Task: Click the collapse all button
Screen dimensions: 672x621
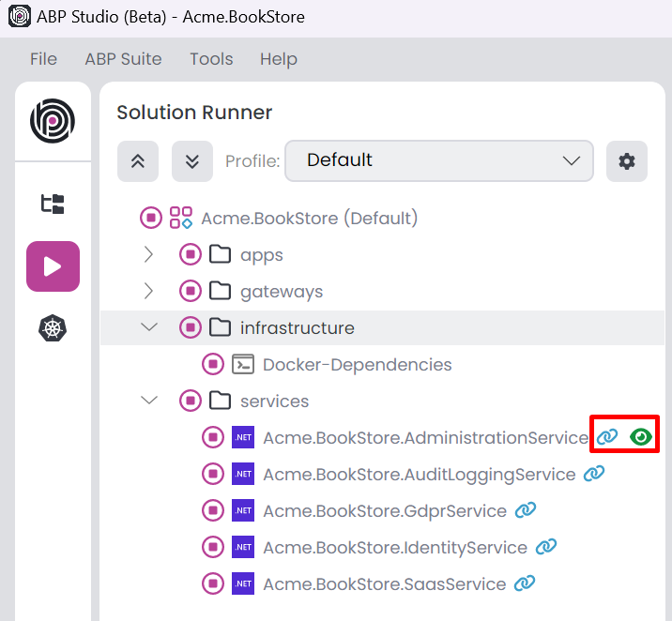Action: 138,161
